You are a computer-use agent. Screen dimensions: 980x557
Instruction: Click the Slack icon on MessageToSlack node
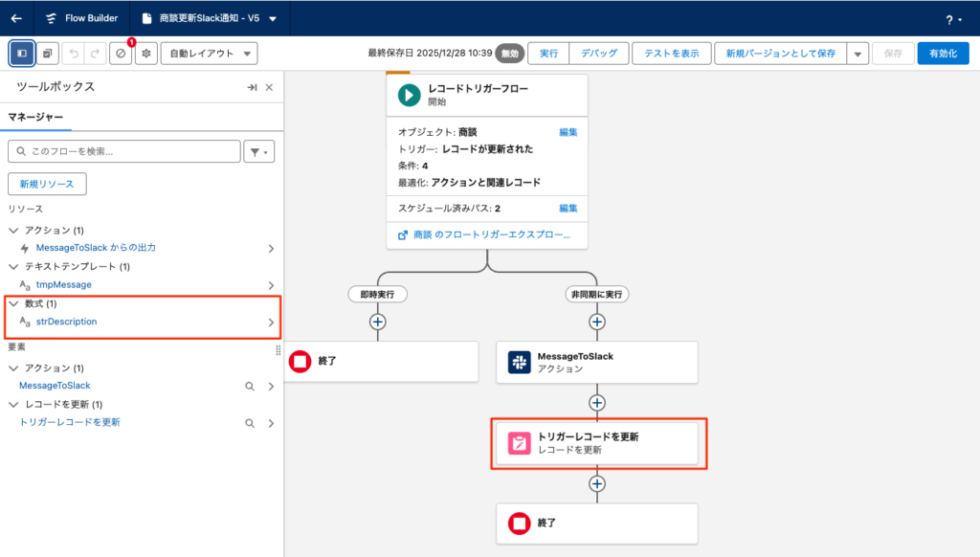coord(519,362)
